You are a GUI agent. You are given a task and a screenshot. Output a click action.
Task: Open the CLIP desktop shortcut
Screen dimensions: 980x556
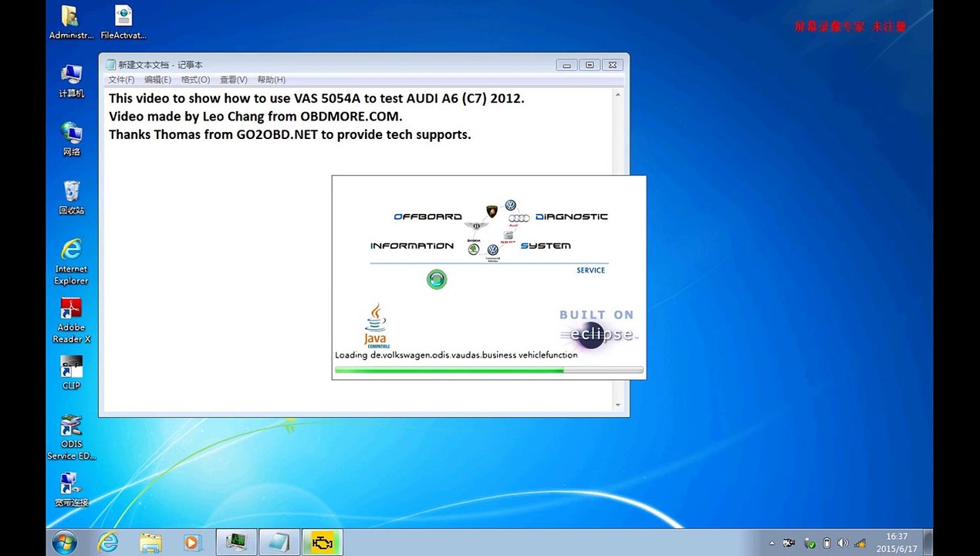(71, 372)
